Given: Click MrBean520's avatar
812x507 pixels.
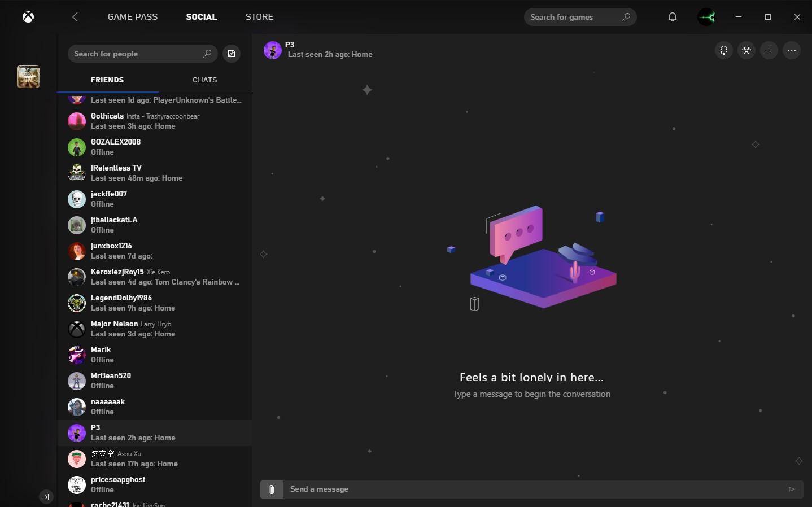Looking at the screenshot, I should [x=77, y=381].
